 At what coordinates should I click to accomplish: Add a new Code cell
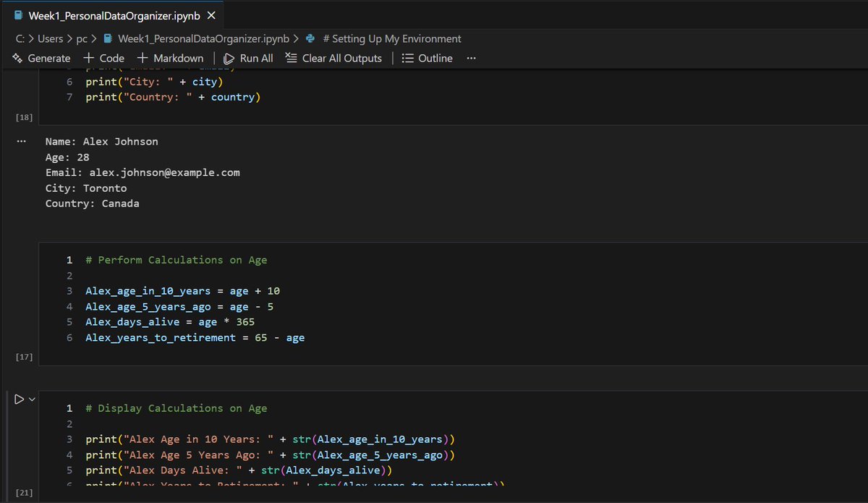[104, 58]
